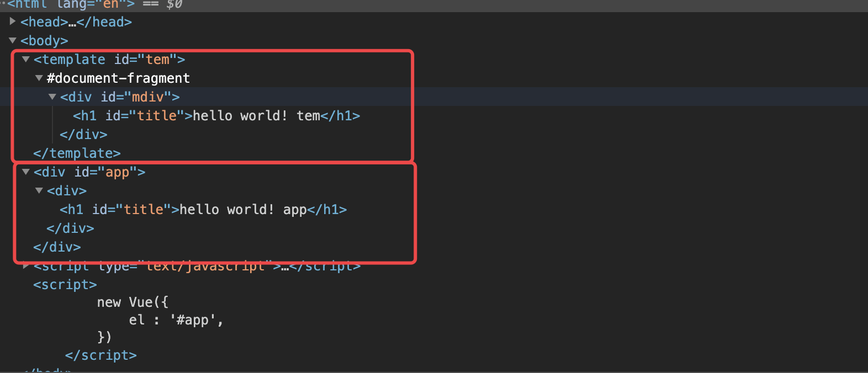Select the template id="tem" line

pyautogui.click(x=109, y=60)
